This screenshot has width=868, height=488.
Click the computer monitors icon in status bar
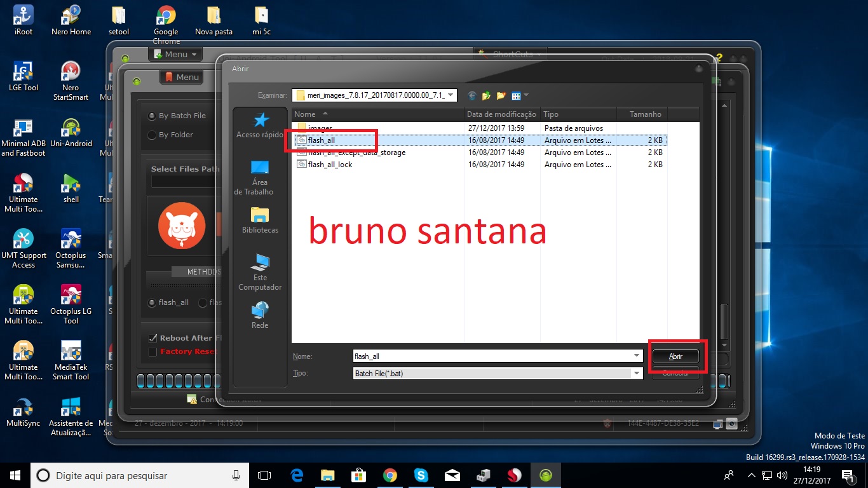[718, 423]
